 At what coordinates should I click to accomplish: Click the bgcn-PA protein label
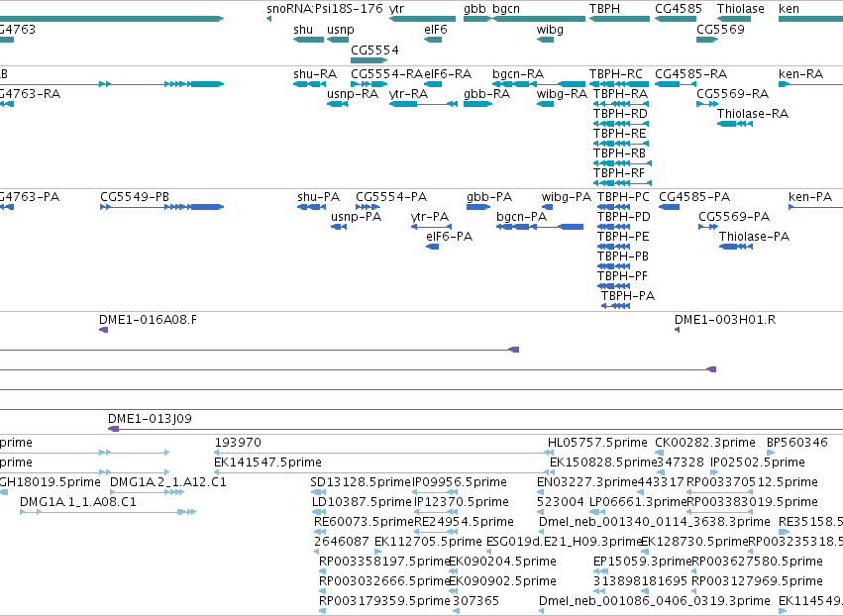pyautogui.click(x=521, y=217)
